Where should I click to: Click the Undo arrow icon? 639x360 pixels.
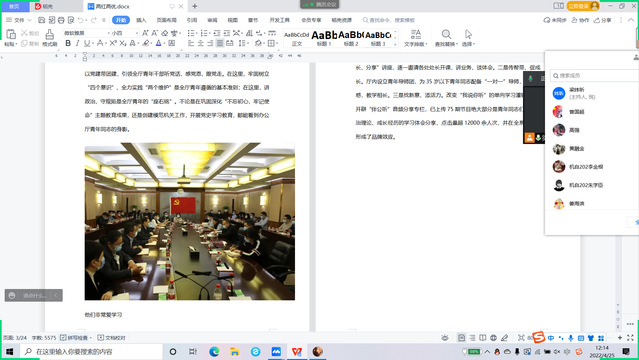[x=81, y=20]
